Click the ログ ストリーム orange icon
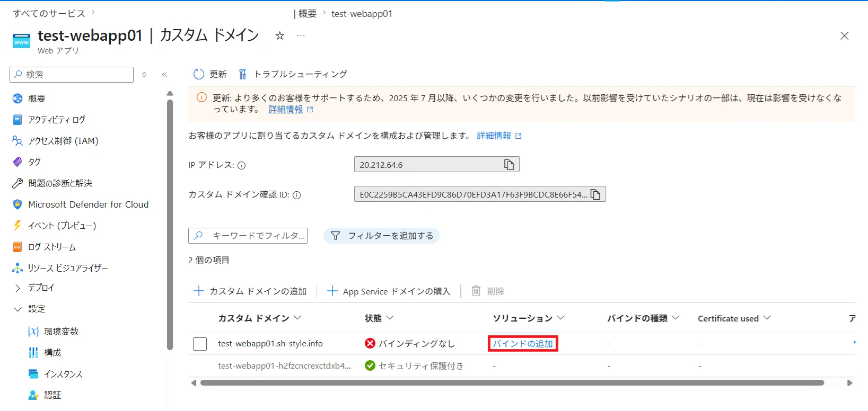The width and height of the screenshot is (868, 411). tap(17, 247)
